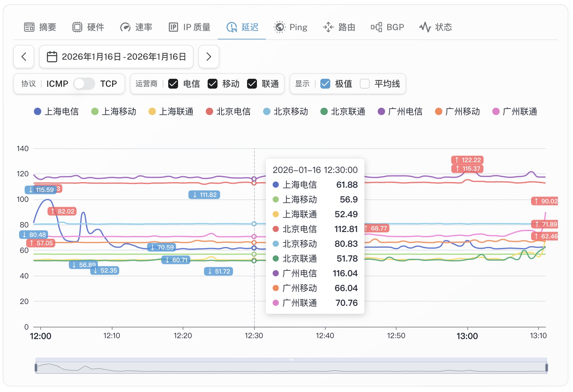Uncheck the 电信 carrier checkbox
The height and width of the screenshot is (392, 573).
(x=173, y=84)
